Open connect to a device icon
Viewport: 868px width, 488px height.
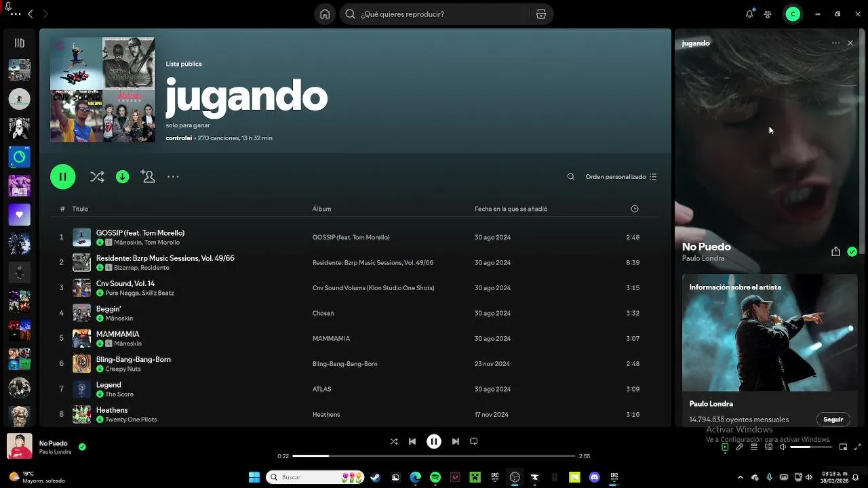[768, 447]
